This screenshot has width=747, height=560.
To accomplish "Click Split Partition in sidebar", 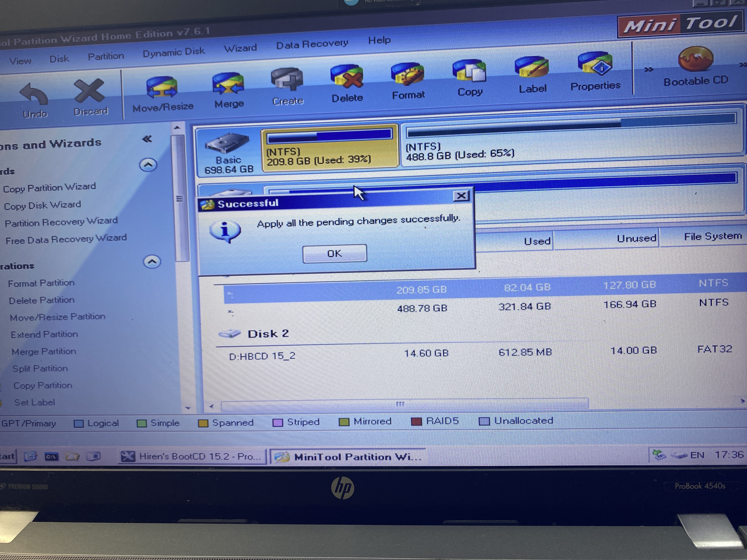I will point(40,369).
